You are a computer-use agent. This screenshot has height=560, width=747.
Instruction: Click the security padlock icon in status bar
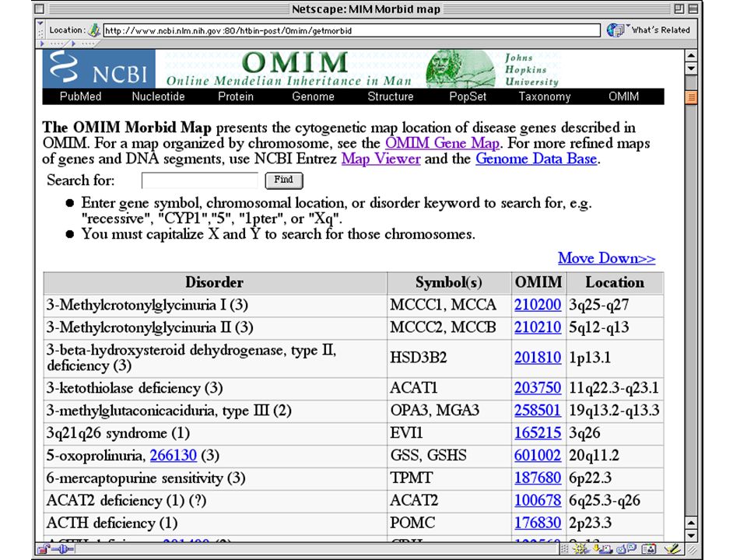tap(44, 549)
